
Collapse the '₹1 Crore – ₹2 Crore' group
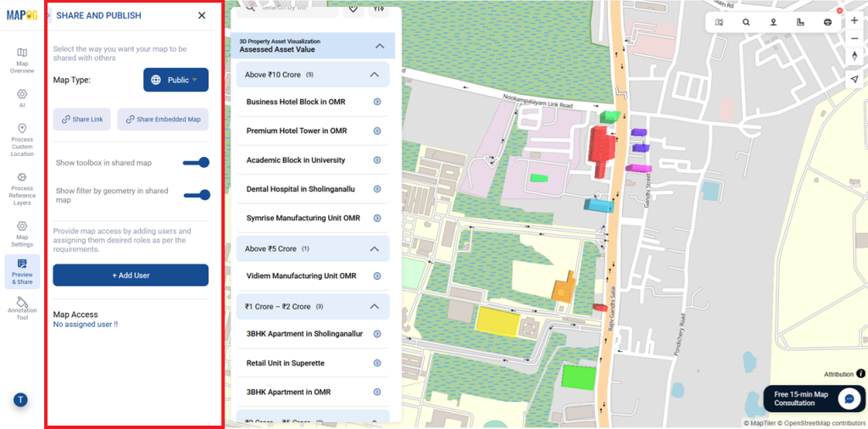coord(374,306)
